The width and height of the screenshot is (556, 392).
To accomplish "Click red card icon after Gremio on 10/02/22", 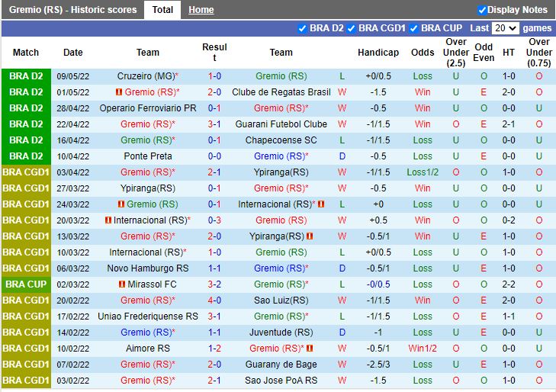I will [310, 349].
